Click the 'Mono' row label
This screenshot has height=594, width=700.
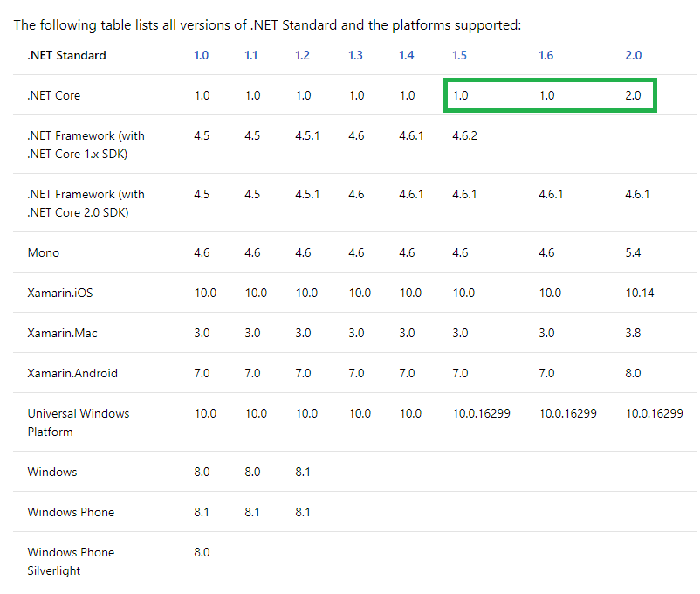pyautogui.click(x=44, y=253)
